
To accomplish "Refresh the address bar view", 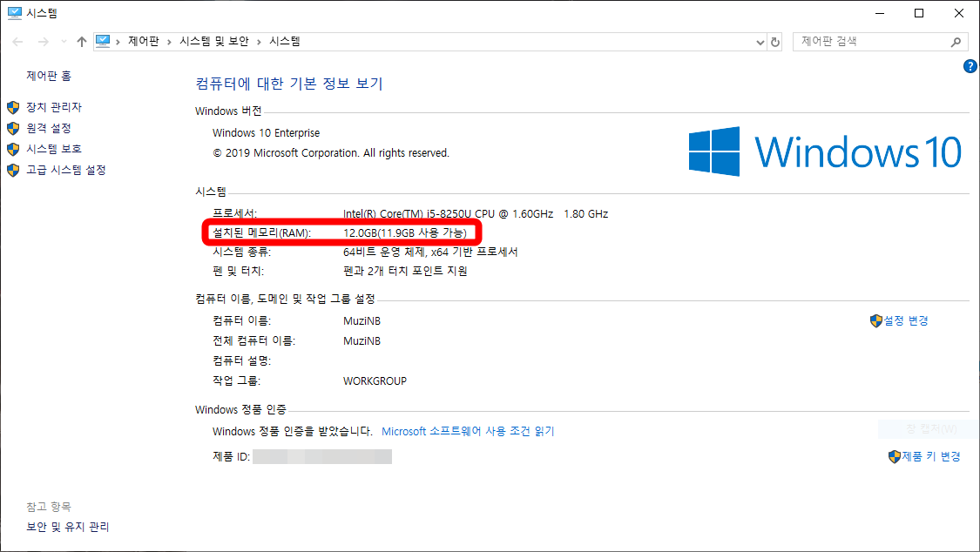I will [x=775, y=42].
